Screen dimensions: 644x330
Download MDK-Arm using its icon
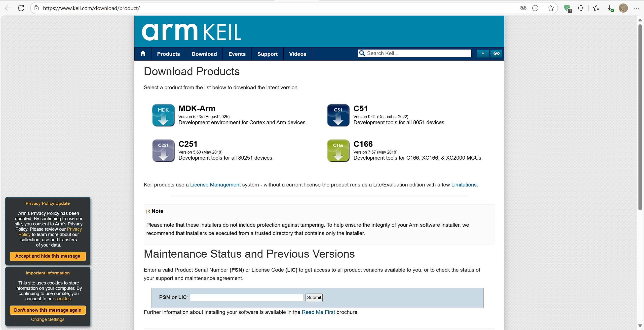point(163,115)
